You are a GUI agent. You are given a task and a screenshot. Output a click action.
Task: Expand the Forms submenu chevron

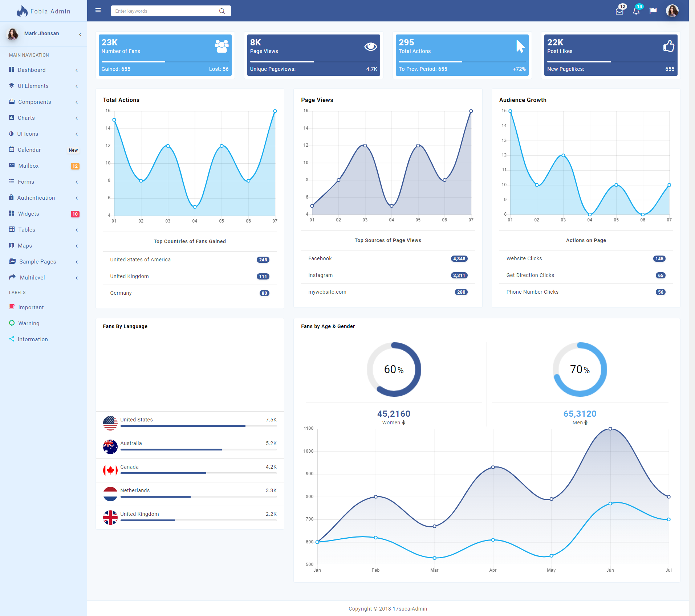(x=77, y=182)
